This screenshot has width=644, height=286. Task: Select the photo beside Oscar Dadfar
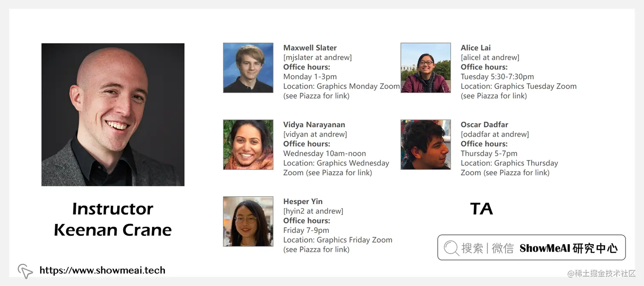[425, 145]
